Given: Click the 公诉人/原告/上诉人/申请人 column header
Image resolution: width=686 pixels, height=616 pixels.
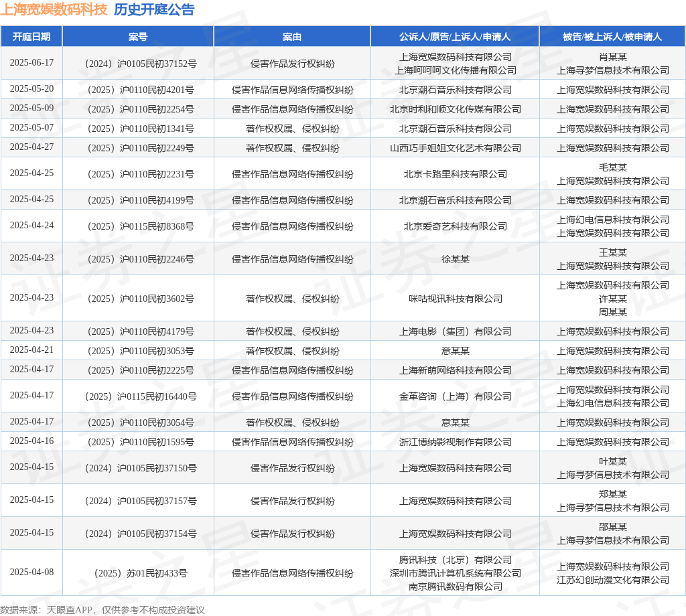Looking at the screenshot, I should pyautogui.click(x=455, y=37).
